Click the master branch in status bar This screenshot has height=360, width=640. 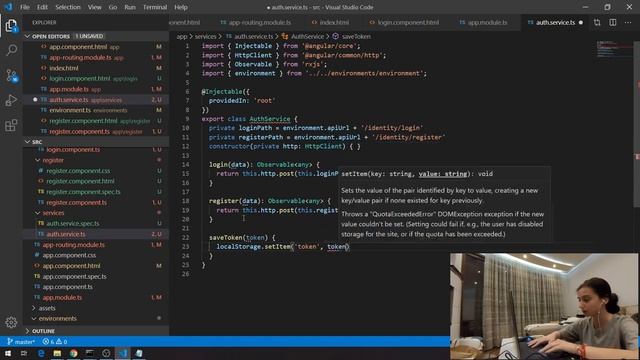(21, 342)
